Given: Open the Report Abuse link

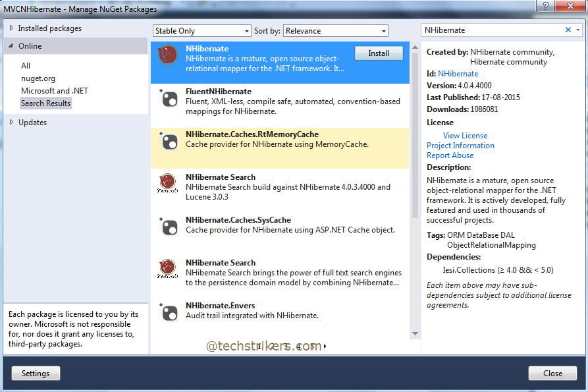Looking at the screenshot, I should (450, 155).
